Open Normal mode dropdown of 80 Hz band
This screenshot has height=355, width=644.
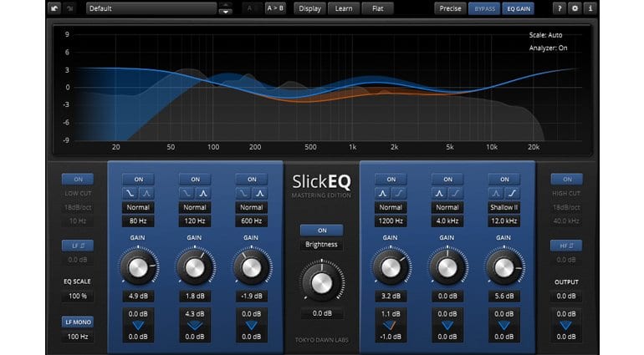click(138, 207)
